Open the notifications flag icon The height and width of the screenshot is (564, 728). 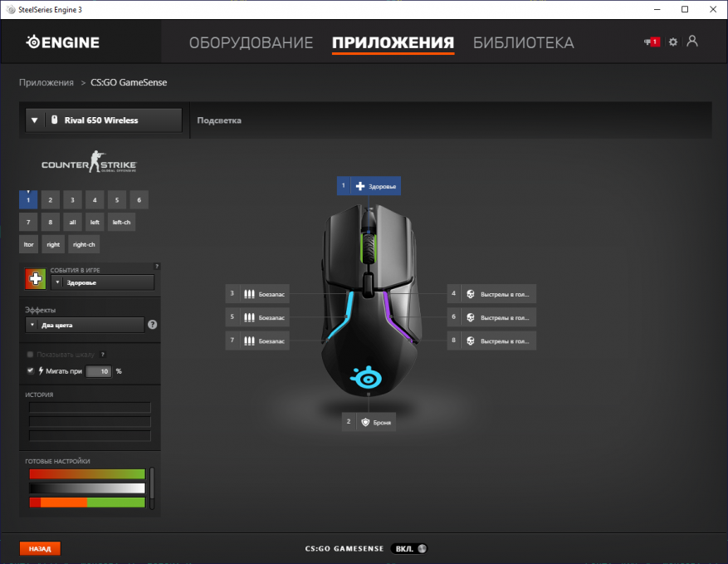[x=652, y=42]
